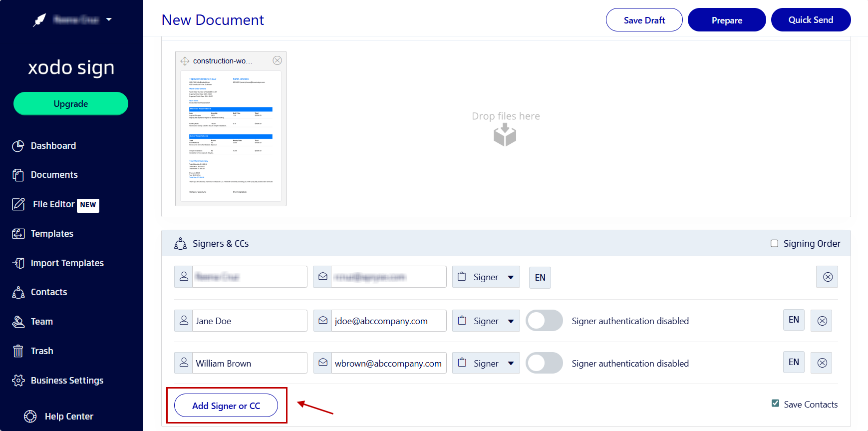The image size is (868, 431).
Task: Click the William Brown name field
Action: (250, 363)
